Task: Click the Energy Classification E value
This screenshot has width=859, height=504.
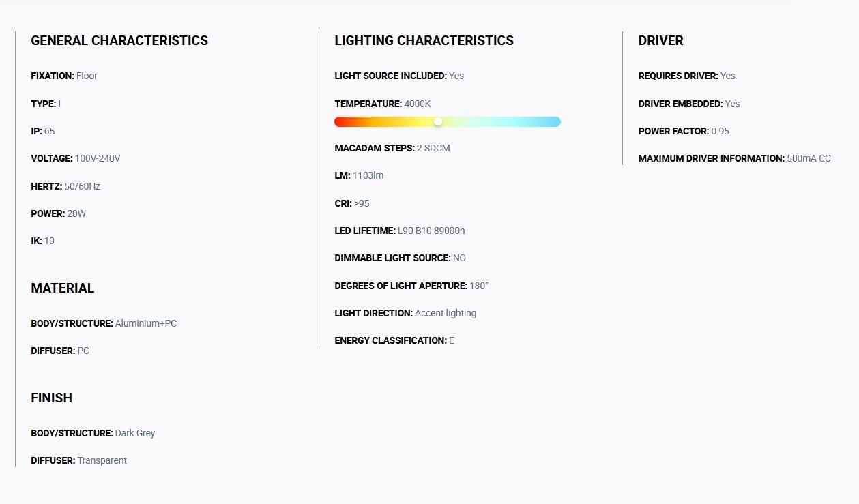Action: [452, 340]
